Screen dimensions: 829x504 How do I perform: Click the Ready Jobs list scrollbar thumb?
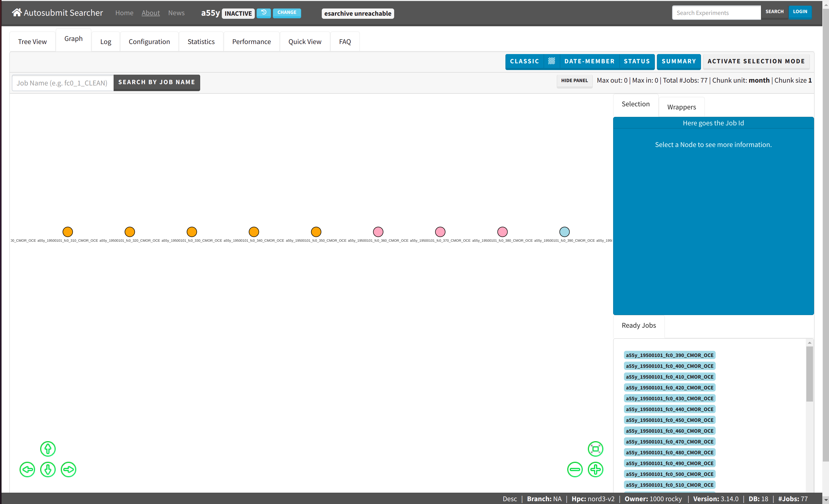[809, 374]
